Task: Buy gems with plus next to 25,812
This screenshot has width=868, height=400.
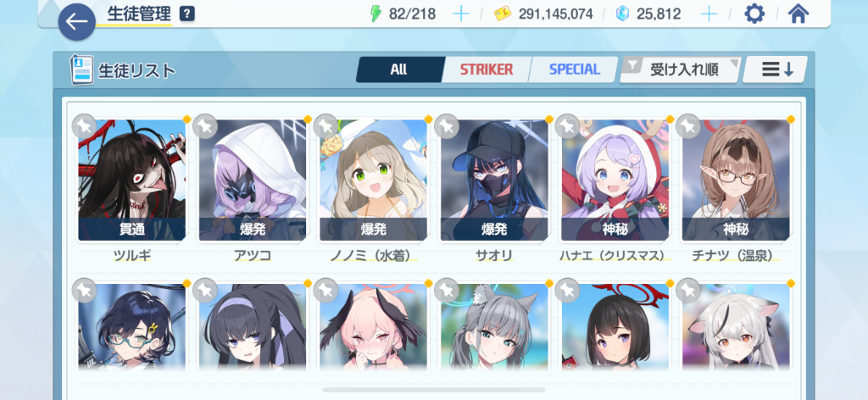Action: click(x=709, y=14)
